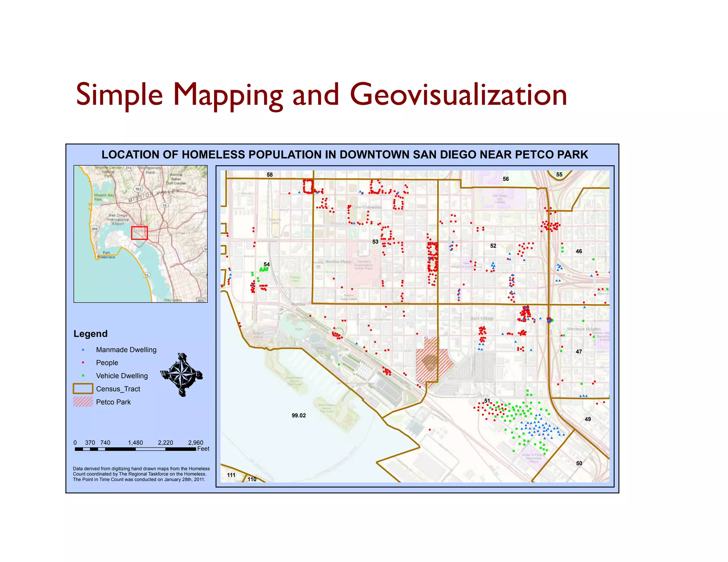Click the '2,960' scale bar value
This screenshot has height=562, width=728.
(196, 443)
